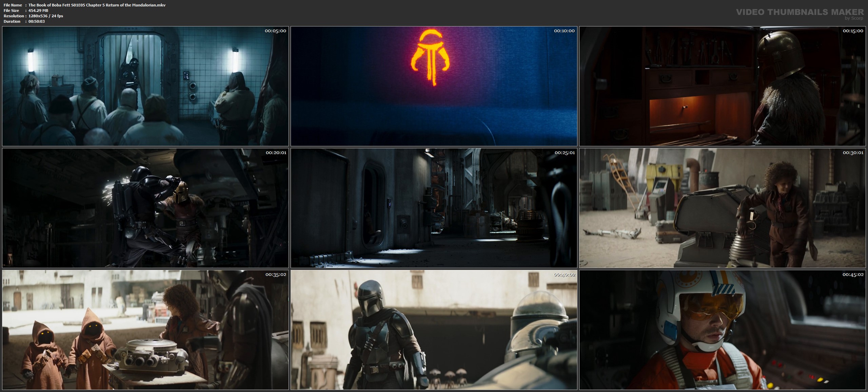Open the 00:40:02 Mandalorian walking thumbnail
868x392 pixels.
(x=434, y=330)
